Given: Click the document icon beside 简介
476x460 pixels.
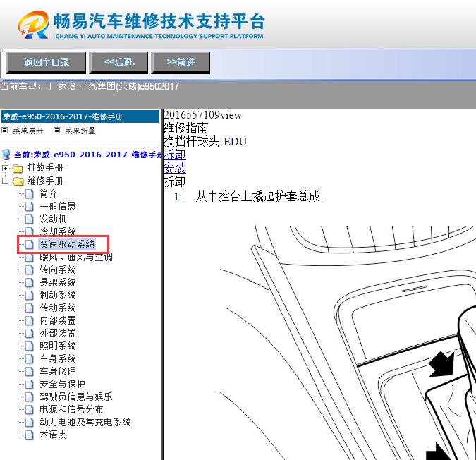Looking at the screenshot, I should (30, 194).
